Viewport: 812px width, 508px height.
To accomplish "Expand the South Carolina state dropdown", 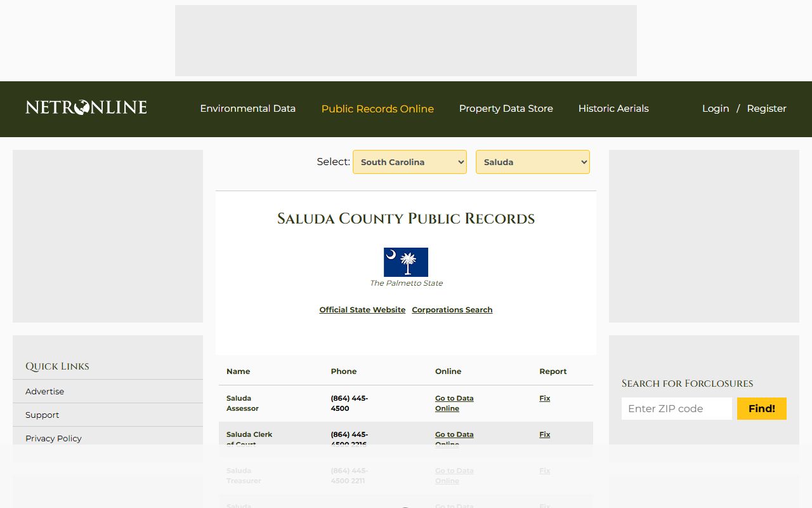I will click(x=410, y=162).
